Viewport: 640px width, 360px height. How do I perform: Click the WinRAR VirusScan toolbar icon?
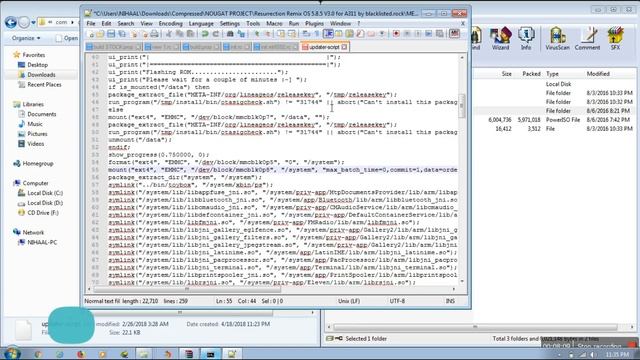click(557, 39)
